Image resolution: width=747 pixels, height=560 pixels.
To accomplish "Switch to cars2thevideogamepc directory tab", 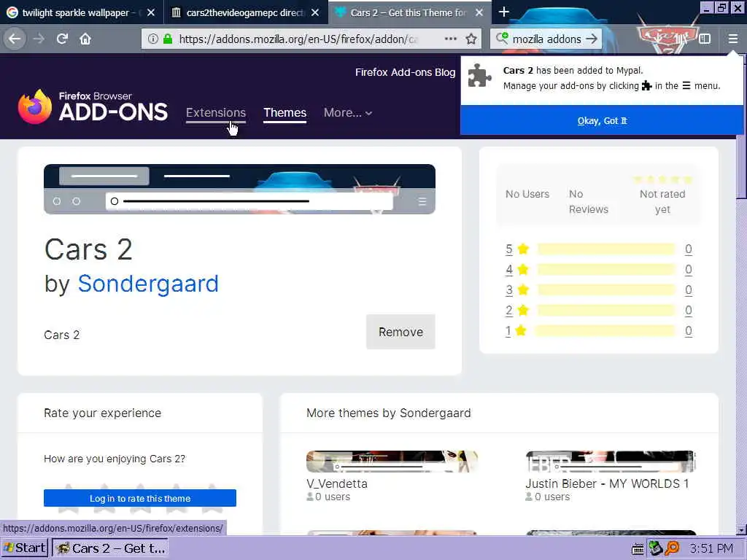I will pyautogui.click(x=246, y=13).
